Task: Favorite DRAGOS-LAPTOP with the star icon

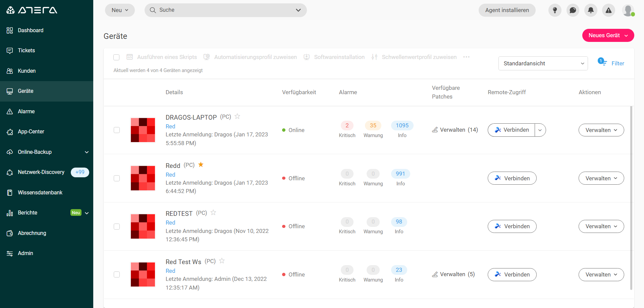Action: pos(237,116)
